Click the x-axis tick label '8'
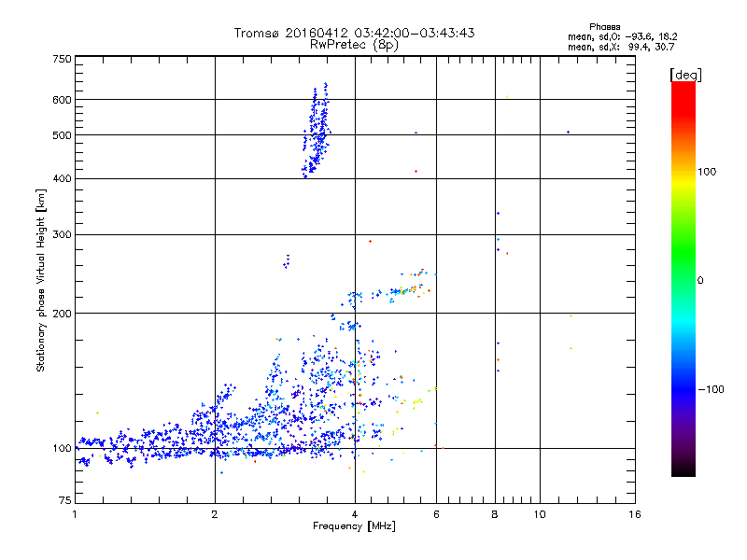Screen dimensions: 747x560 coord(495,514)
